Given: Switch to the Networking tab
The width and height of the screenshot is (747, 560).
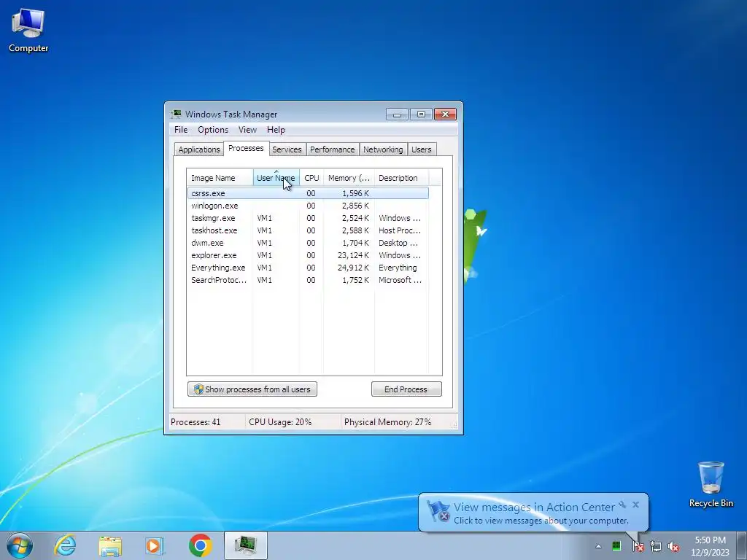Looking at the screenshot, I should click(383, 149).
